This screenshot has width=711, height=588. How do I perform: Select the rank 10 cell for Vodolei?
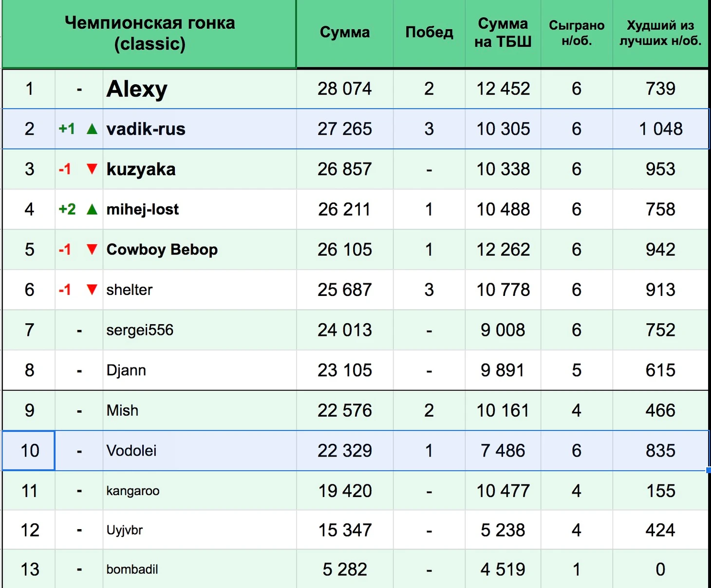(29, 451)
